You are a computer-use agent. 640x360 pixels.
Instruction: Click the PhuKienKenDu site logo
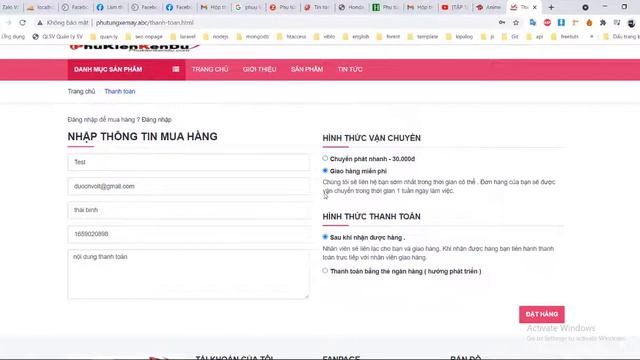134,47
